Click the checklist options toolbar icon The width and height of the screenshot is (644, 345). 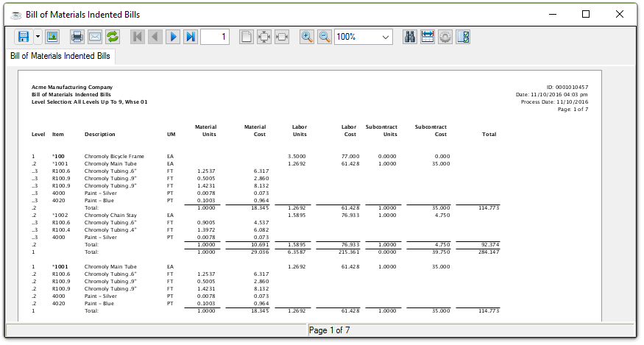[x=463, y=36]
